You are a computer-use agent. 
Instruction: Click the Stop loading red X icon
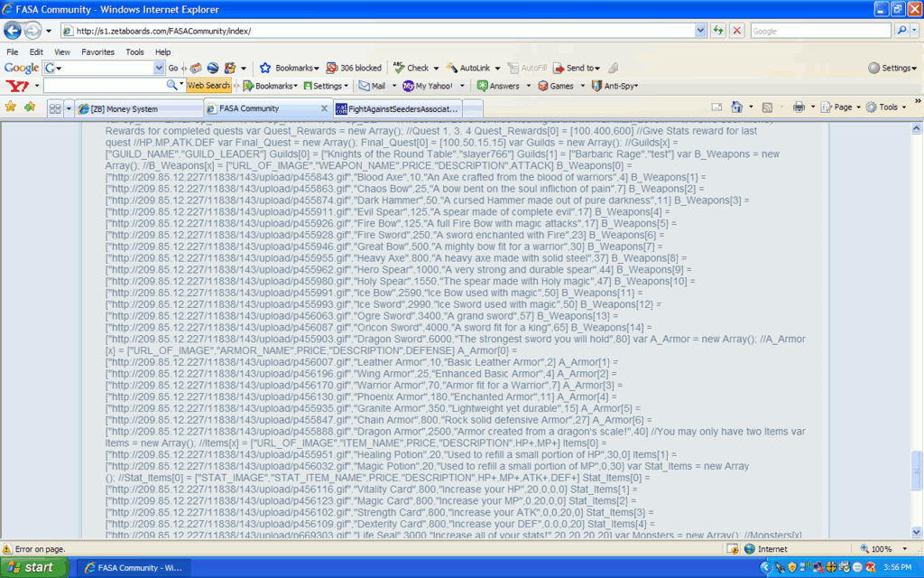pyautogui.click(x=737, y=31)
